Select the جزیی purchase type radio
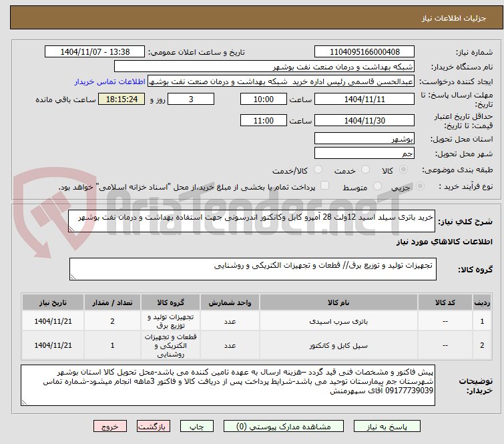This screenshot has width=504, height=444. tap(420, 186)
